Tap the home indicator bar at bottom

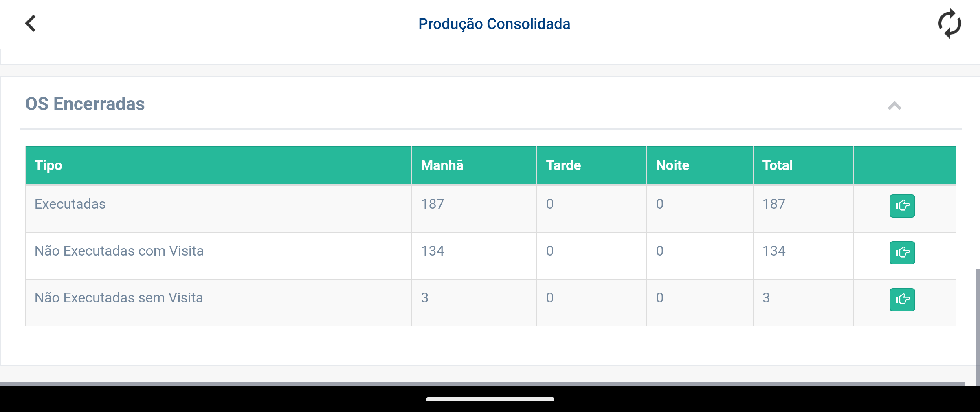click(x=490, y=399)
